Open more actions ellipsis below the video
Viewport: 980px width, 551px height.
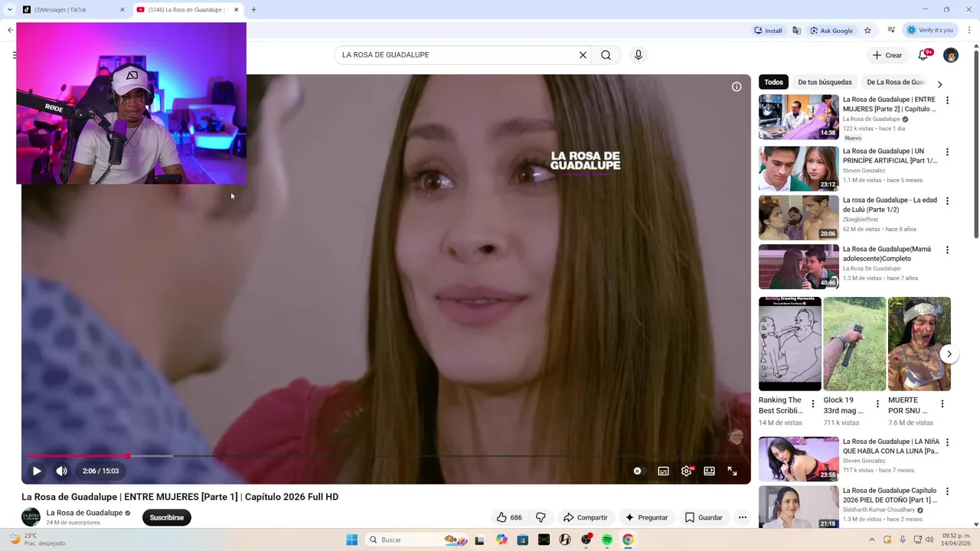(742, 517)
